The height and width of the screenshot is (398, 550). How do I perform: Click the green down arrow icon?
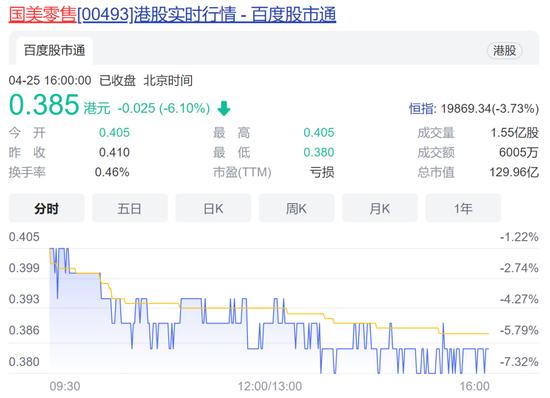(x=224, y=108)
